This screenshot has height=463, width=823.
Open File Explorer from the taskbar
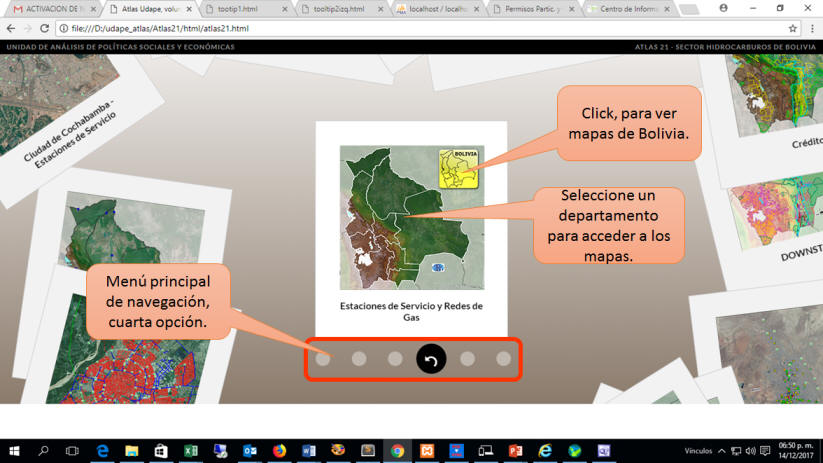(x=131, y=451)
